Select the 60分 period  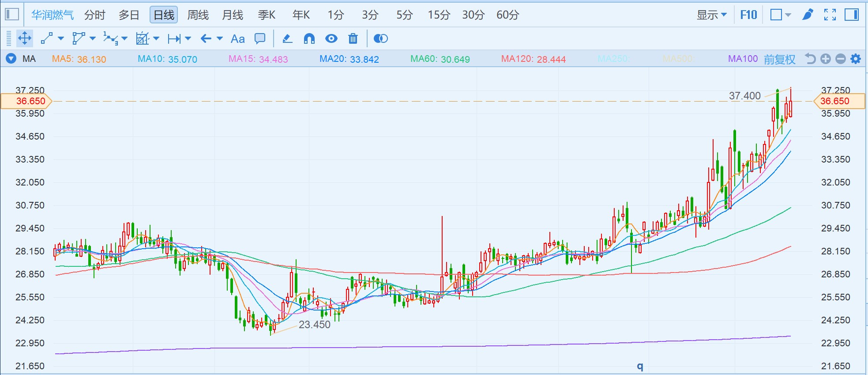tap(507, 15)
